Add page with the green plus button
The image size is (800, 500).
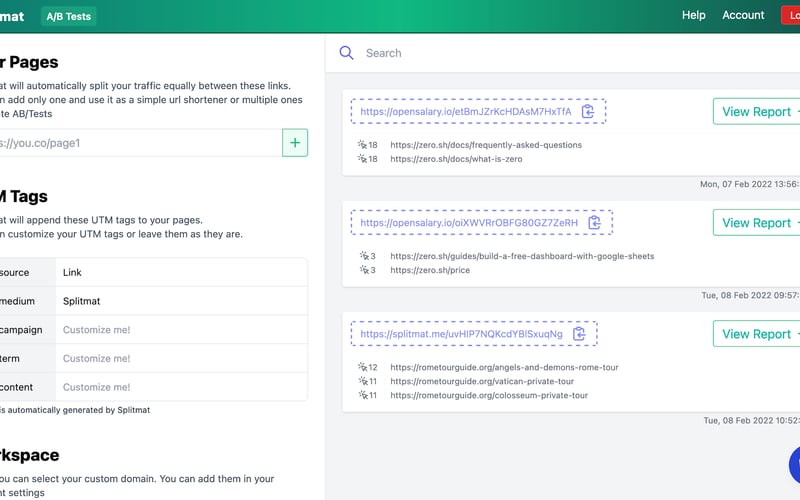(295, 143)
